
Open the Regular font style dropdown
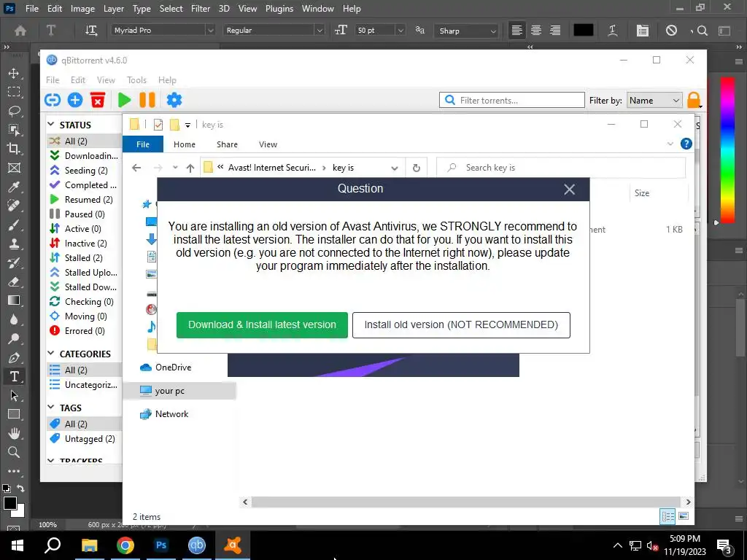320,30
